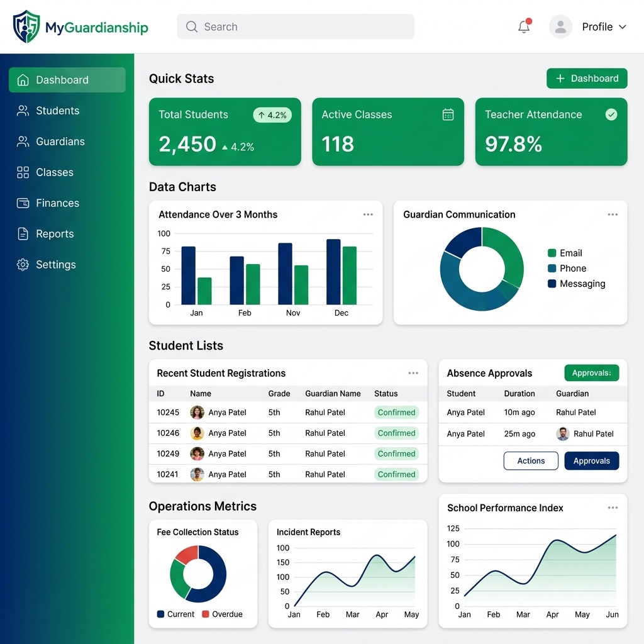Screen dimensions: 644x644
Task: Navigate to Finances in sidebar
Action: tap(67, 203)
